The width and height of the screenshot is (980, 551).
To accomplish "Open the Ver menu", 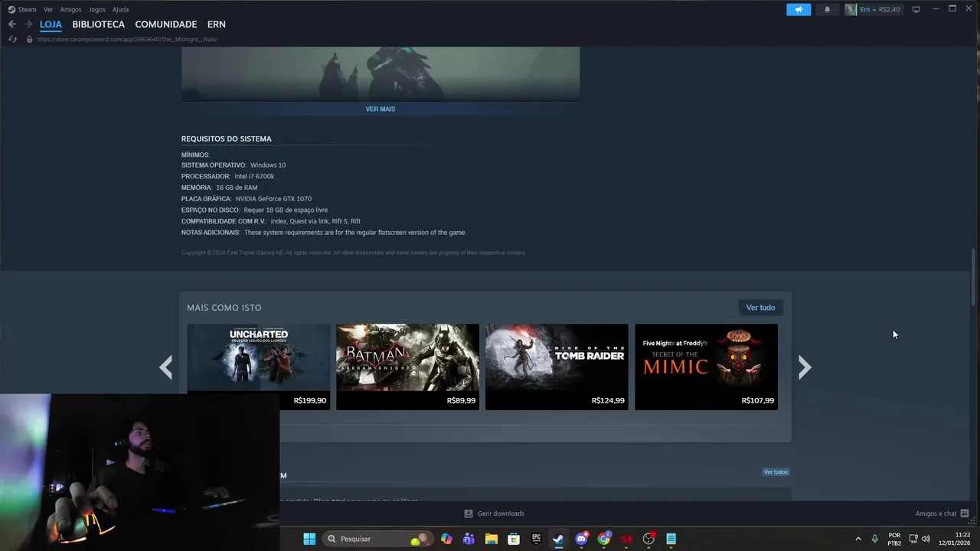I will (48, 9).
